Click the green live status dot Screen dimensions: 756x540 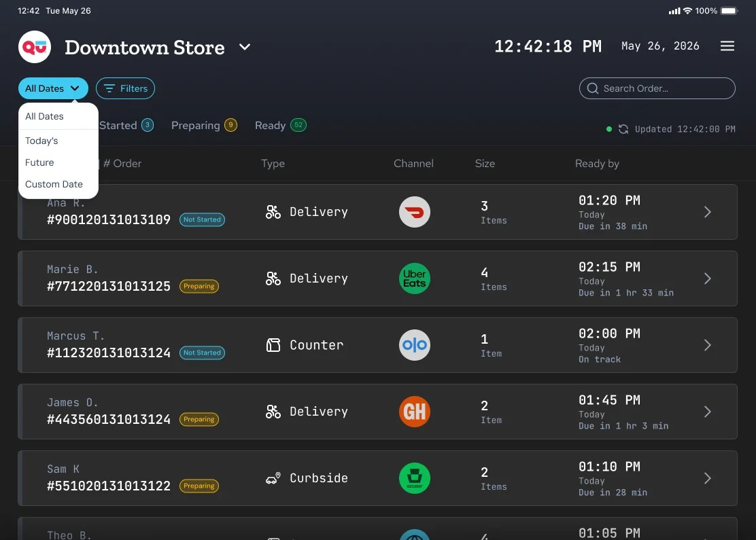[609, 129]
